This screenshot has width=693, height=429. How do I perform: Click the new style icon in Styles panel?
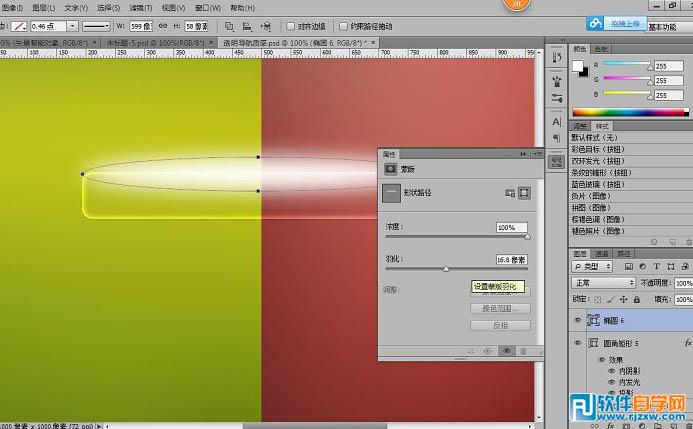(672, 242)
